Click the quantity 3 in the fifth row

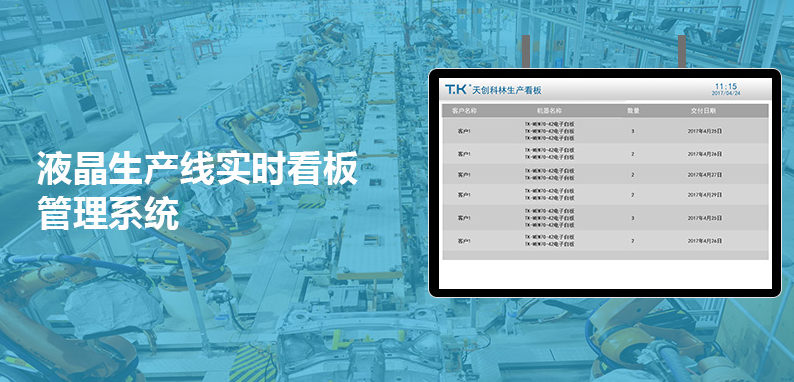632,218
